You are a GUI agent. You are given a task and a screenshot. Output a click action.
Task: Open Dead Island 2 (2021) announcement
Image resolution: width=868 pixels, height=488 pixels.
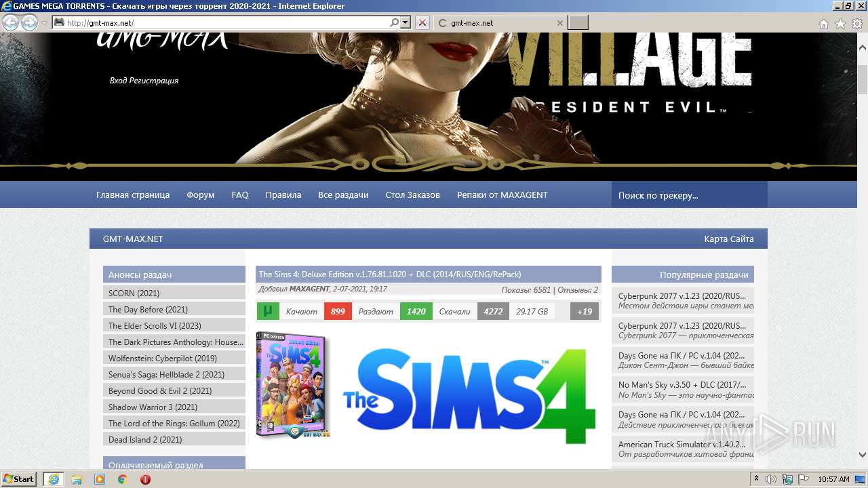click(x=174, y=439)
